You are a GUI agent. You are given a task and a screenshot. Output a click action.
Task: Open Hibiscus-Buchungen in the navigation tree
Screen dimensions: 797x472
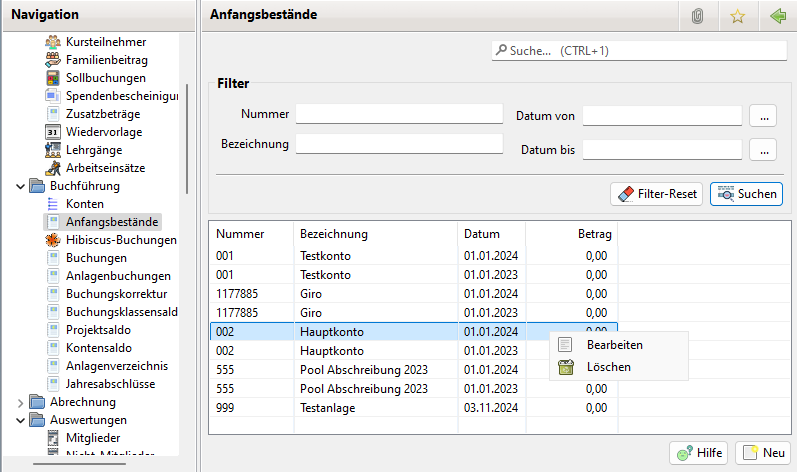[x=120, y=240]
